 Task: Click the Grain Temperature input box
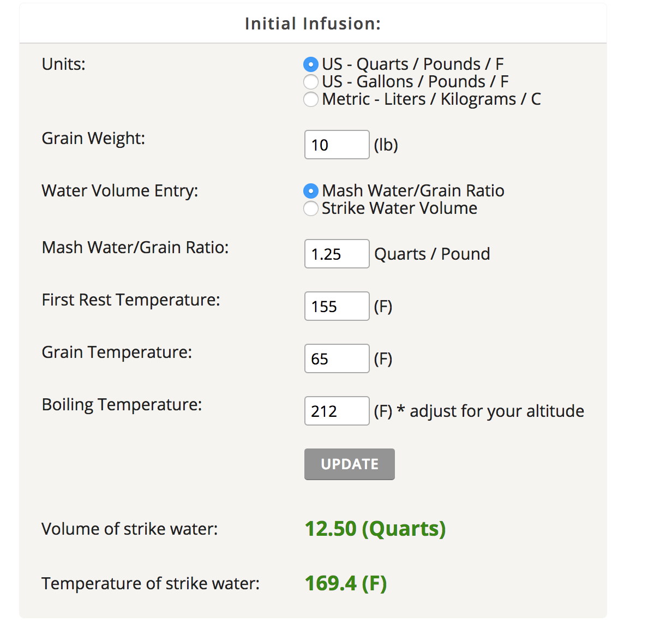coord(337,358)
